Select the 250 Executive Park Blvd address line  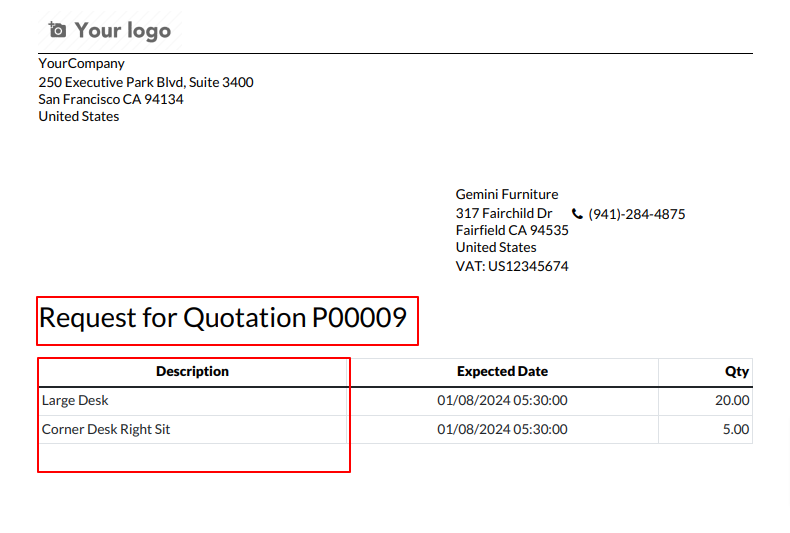point(146,82)
